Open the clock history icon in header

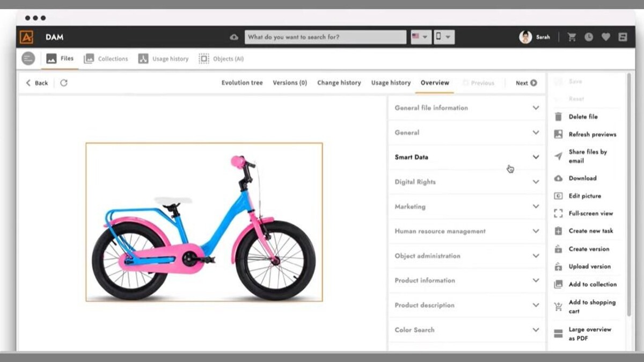point(589,37)
